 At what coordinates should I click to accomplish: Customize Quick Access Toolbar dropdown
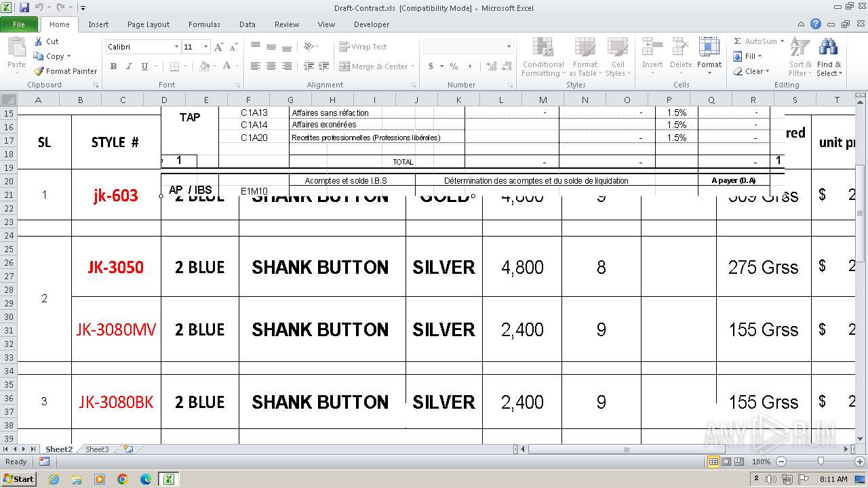pos(83,8)
